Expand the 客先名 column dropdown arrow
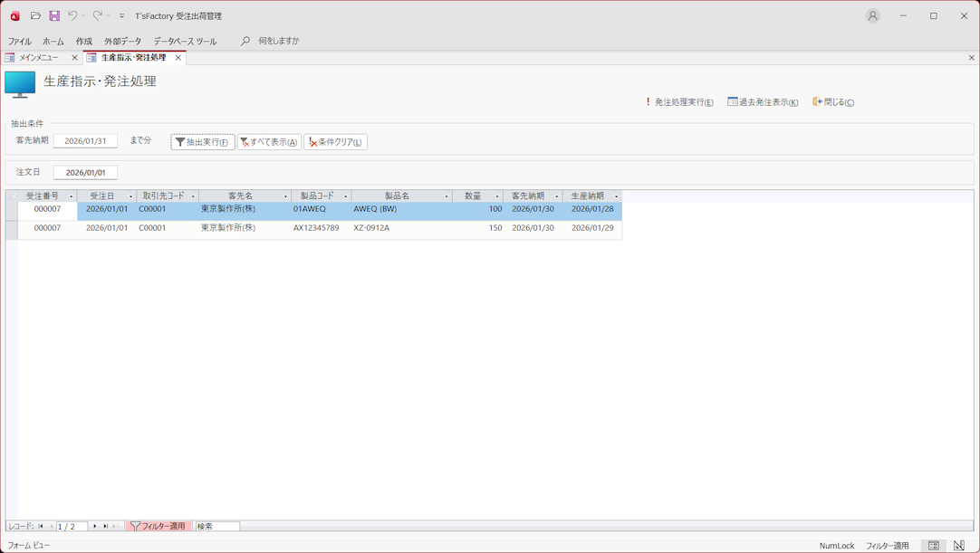Image resolution: width=980 pixels, height=553 pixels. pyautogui.click(x=285, y=196)
